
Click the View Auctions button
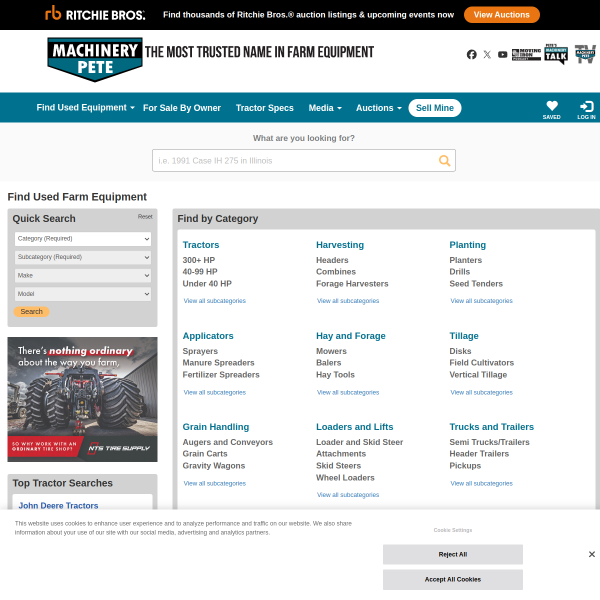point(501,15)
